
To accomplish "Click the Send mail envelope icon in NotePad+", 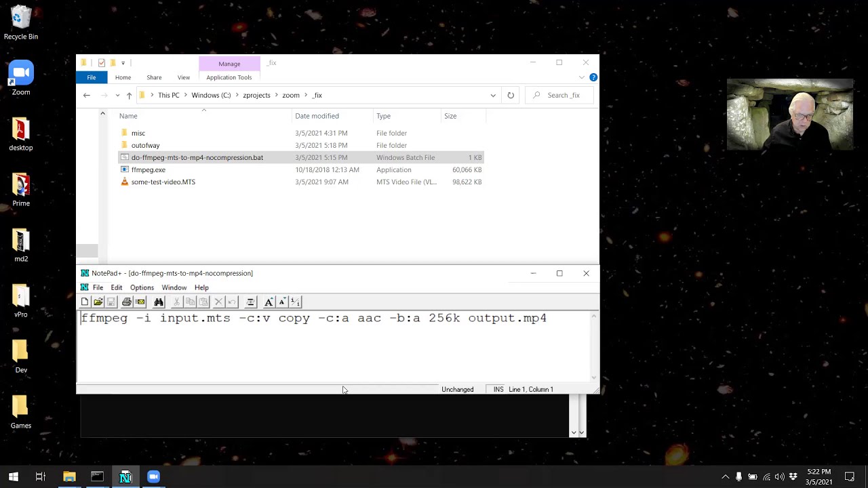I will click(x=140, y=302).
